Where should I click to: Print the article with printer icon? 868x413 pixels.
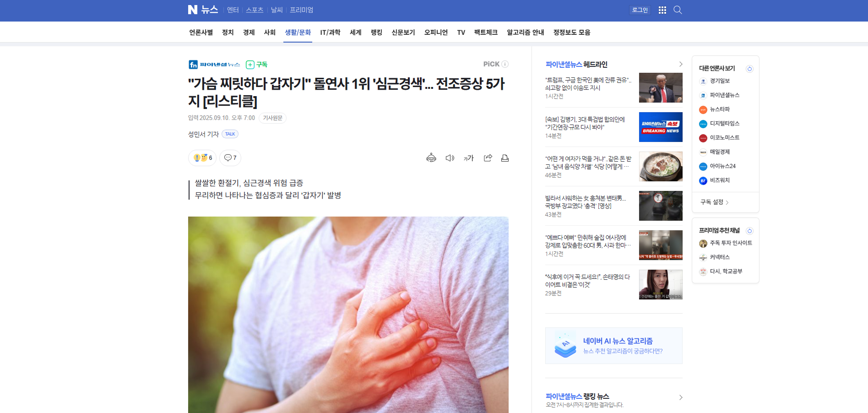click(x=505, y=158)
